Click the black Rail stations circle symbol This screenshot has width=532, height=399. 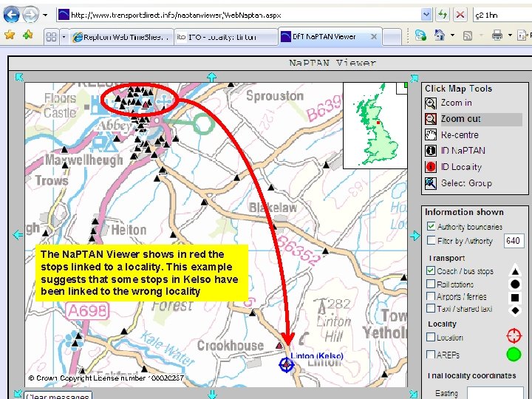pos(515,284)
